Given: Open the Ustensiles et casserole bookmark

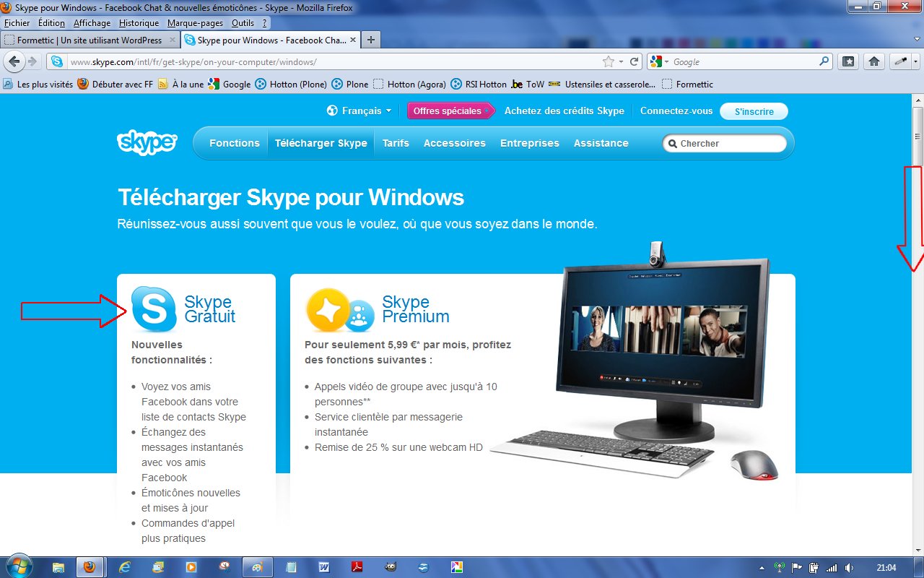Looking at the screenshot, I should click(602, 84).
